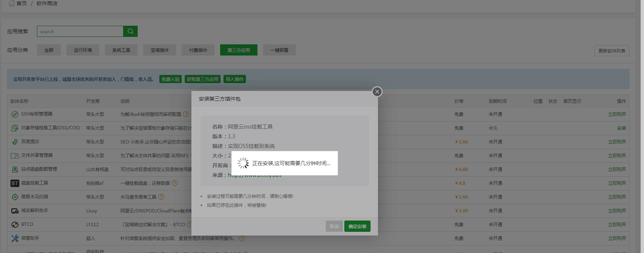
Task: Click 首页 breadcrumb link
Action: click(22, 3)
